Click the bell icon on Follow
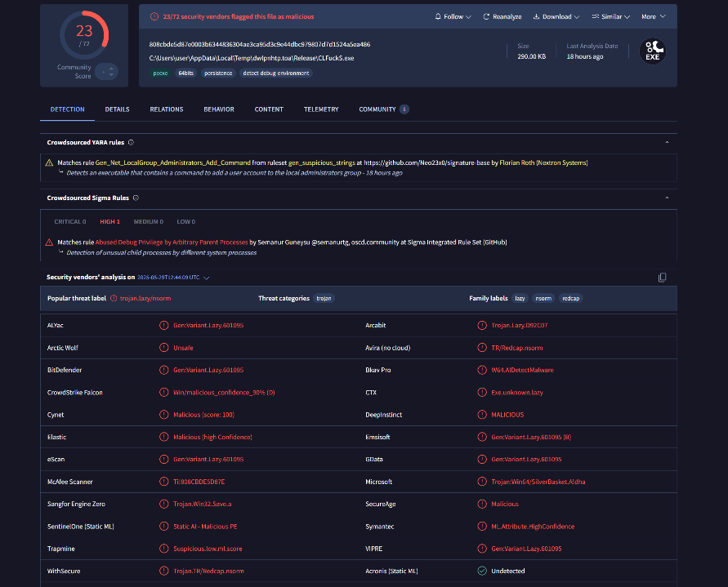The width and height of the screenshot is (728, 587). click(439, 16)
